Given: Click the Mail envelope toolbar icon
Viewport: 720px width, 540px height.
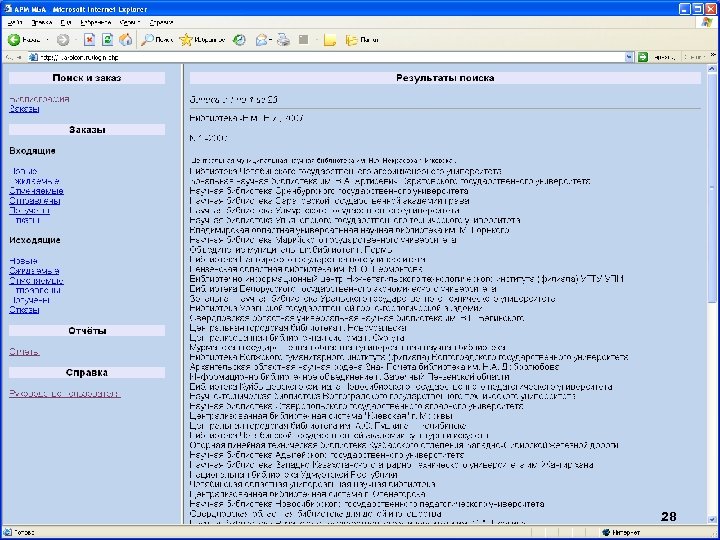Looking at the screenshot, I should (261, 40).
